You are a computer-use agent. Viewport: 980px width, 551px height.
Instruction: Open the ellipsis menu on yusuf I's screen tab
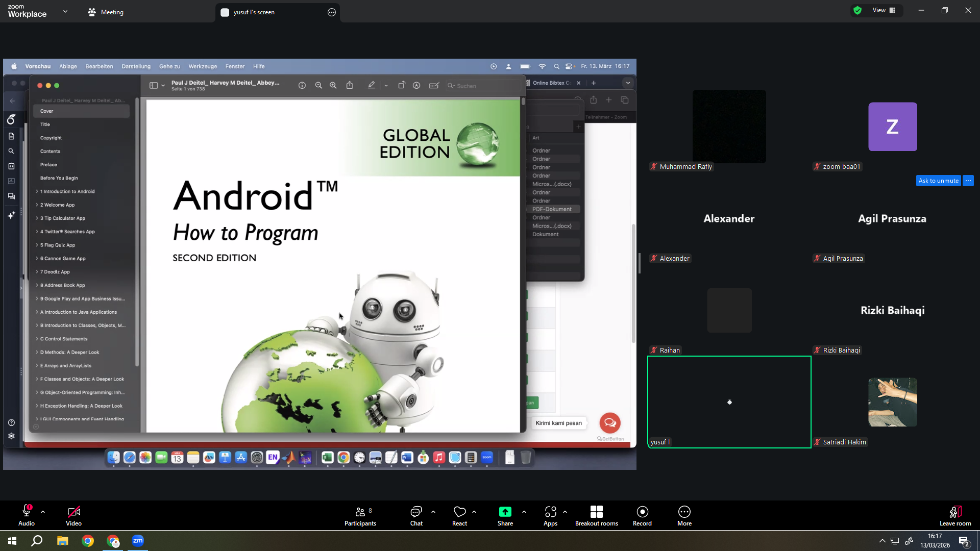[332, 12]
